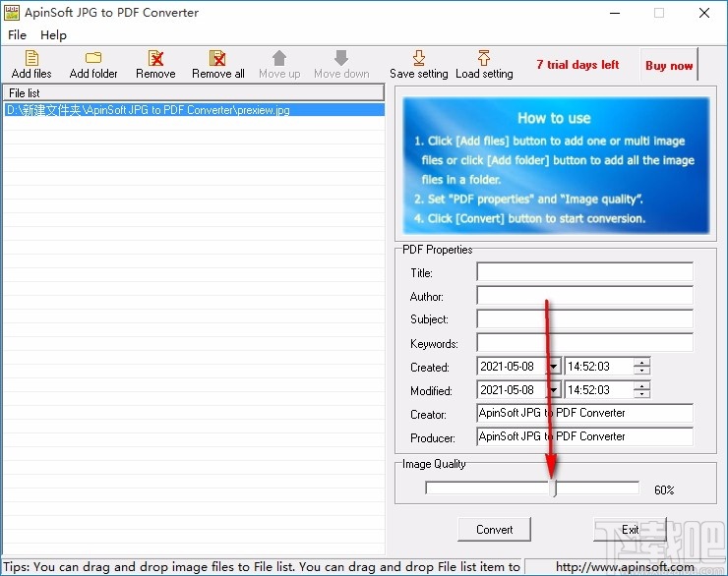Increase the Modified time with up spinner

(641, 386)
